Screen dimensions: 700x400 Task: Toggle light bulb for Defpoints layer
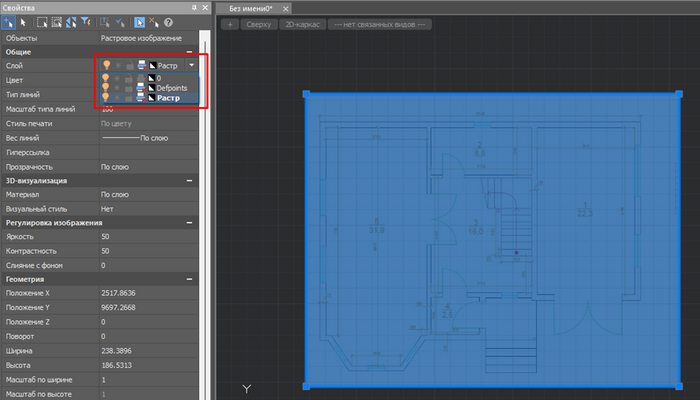[x=106, y=88]
